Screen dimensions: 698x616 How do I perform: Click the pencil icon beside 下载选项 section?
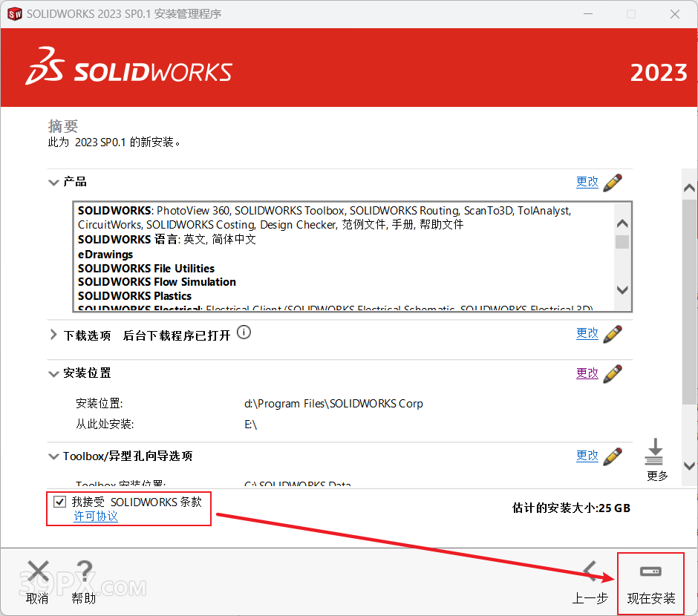point(613,334)
